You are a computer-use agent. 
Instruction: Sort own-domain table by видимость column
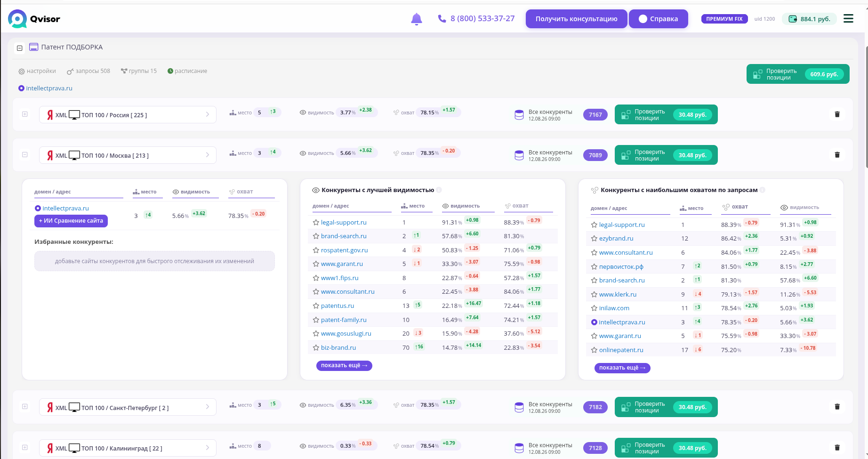tap(191, 192)
